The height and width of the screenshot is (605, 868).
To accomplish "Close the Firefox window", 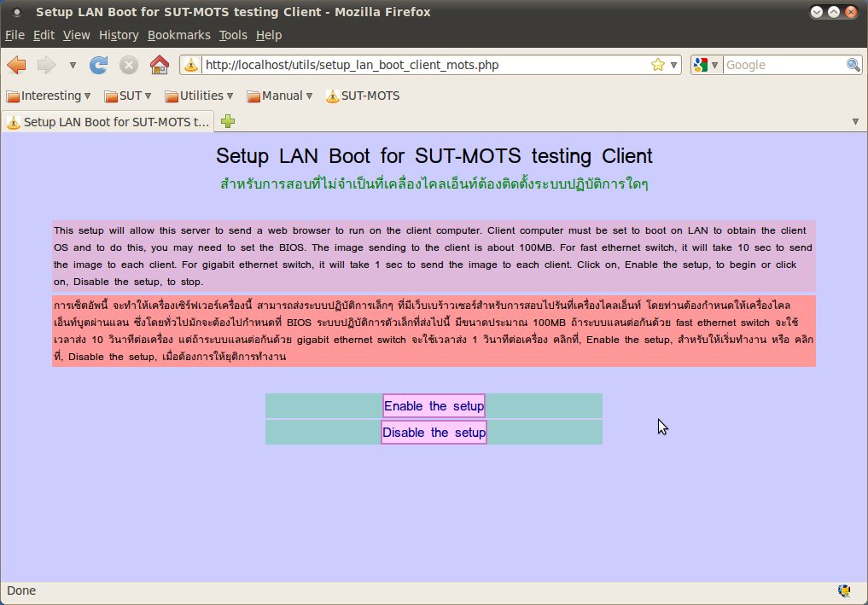I will point(851,12).
